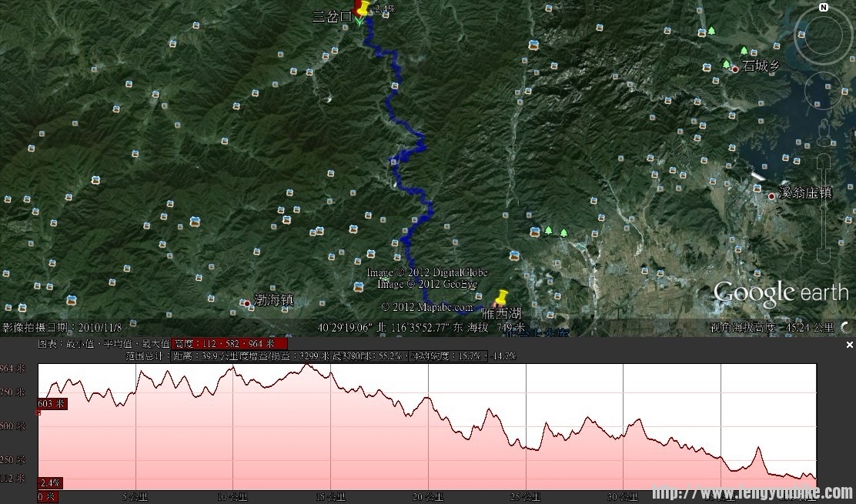
Task: Click the 距离 distance summary label
Action: point(183,356)
